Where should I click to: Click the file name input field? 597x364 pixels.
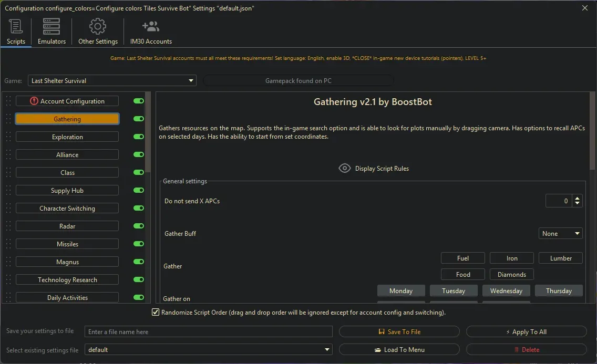208,331
